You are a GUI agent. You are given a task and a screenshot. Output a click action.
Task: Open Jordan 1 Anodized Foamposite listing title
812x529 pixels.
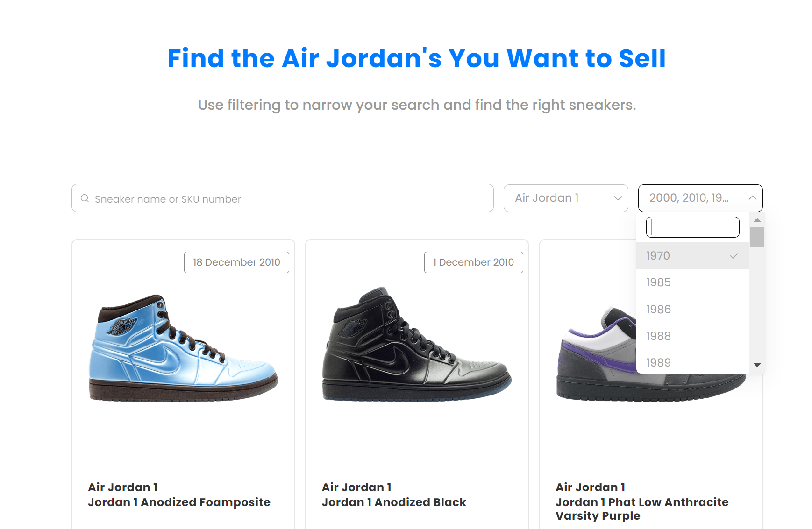click(179, 502)
